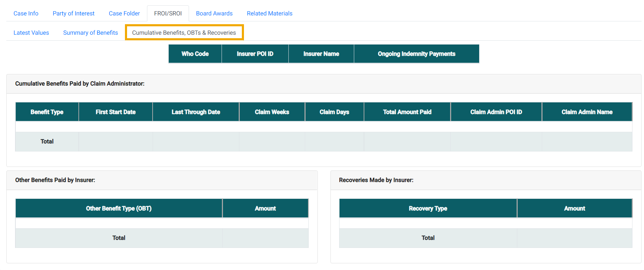
Task: Click the Who Code column header
Action: (x=195, y=54)
